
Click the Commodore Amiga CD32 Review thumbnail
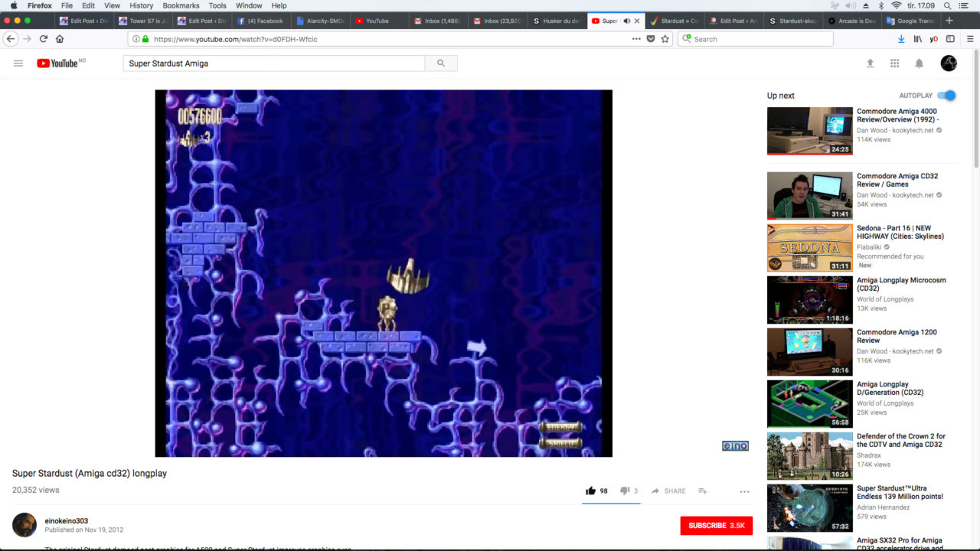click(809, 195)
